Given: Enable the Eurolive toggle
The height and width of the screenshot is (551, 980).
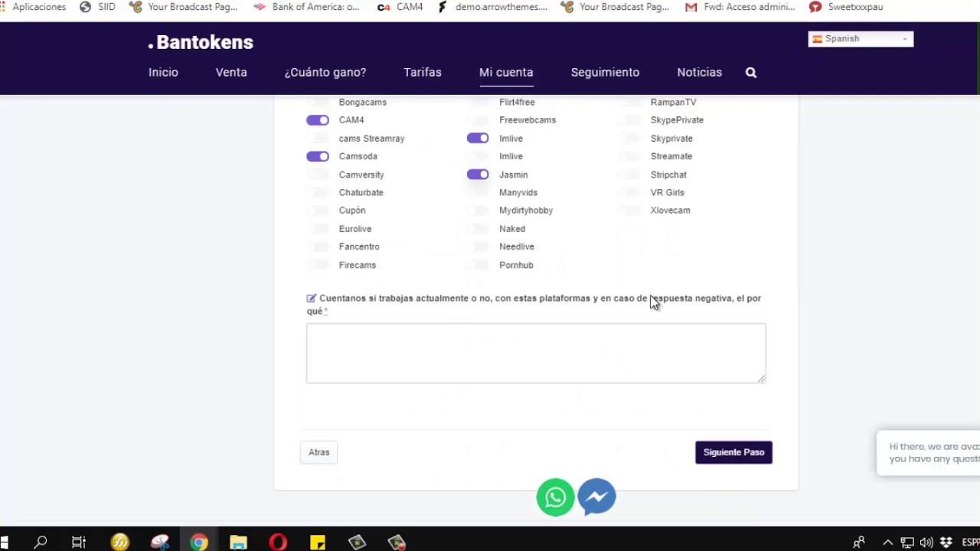Looking at the screenshot, I should (x=318, y=229).
